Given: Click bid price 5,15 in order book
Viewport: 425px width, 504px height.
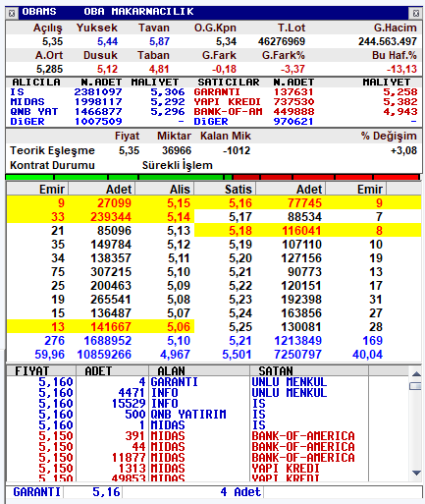Looking at the screenshot, I should [x=179, y=203].
